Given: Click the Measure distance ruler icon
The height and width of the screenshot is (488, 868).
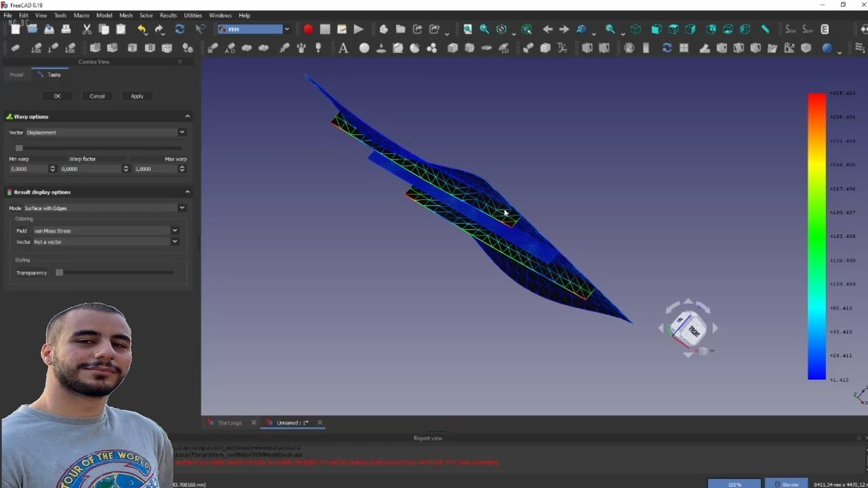Looking at the screenshot, I should (765, 29).
